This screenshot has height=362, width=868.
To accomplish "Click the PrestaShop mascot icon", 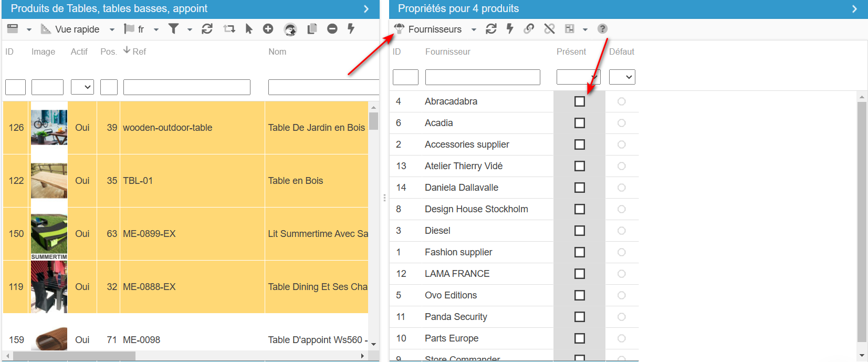I will click(x=290, y=29).
